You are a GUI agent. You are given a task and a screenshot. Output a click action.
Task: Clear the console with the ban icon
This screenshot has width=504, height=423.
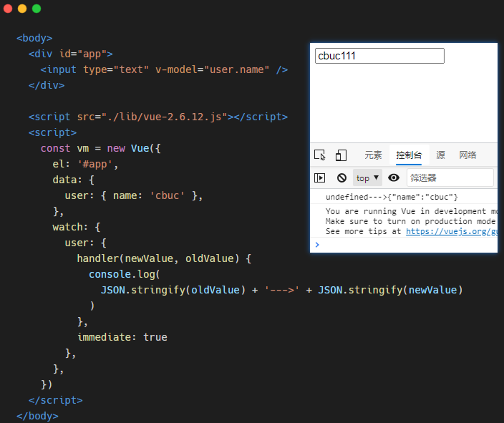point(342,178)
